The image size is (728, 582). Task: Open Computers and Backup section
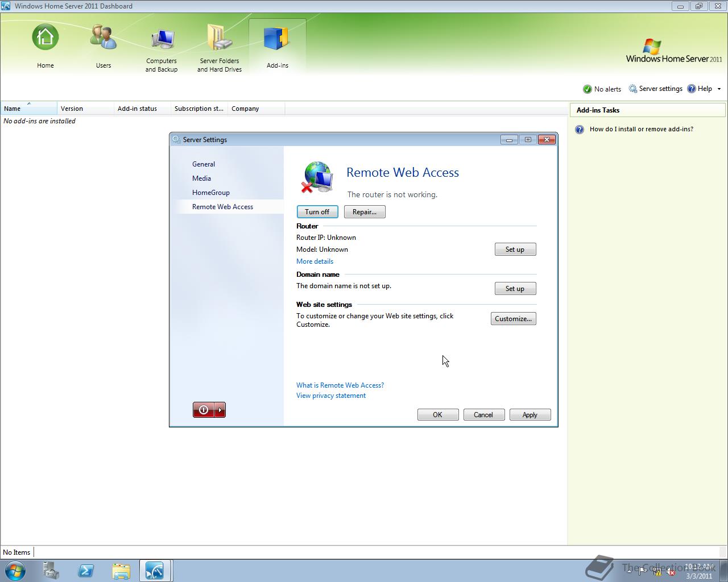162,49
